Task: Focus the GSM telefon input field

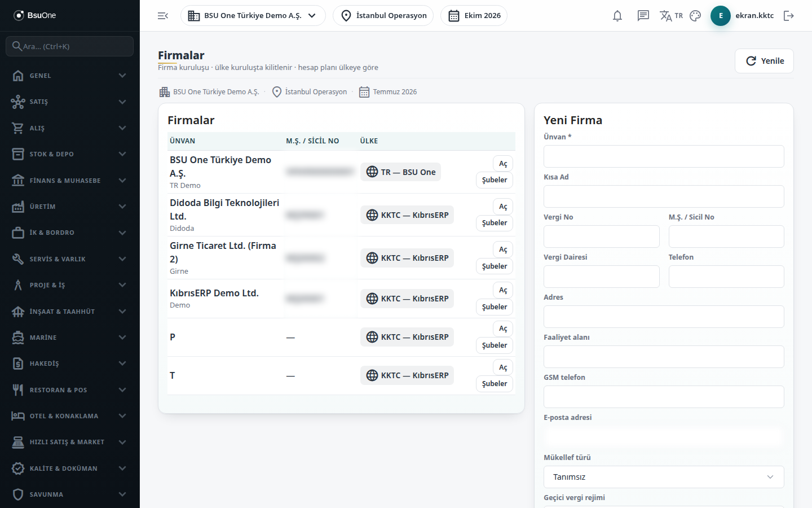Action: [x=664, y=397]
